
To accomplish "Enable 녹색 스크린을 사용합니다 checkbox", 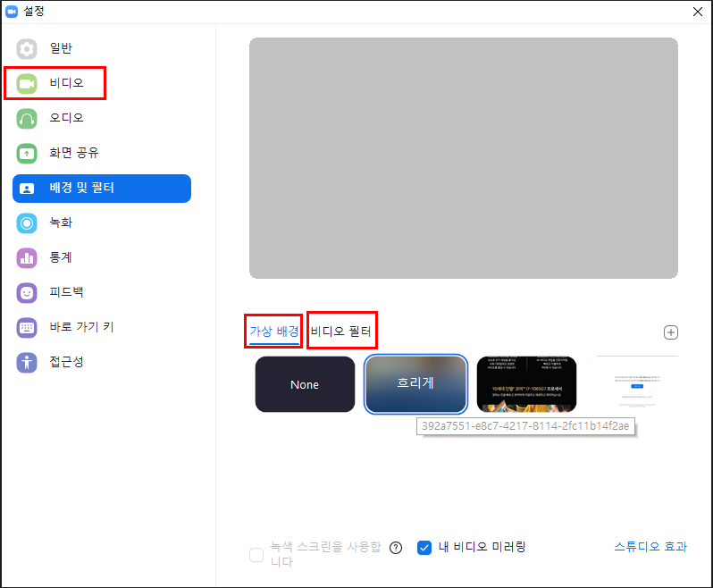I will tap(256, 555).
